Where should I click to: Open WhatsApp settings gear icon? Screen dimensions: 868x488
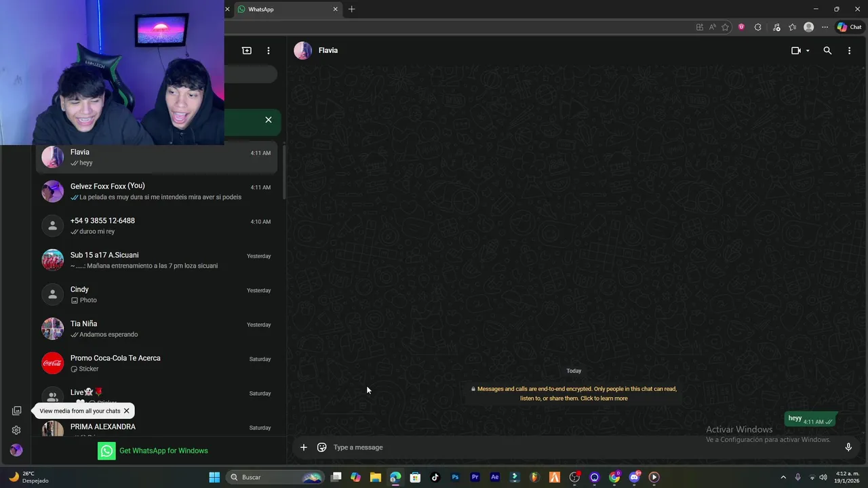point(16,430)
